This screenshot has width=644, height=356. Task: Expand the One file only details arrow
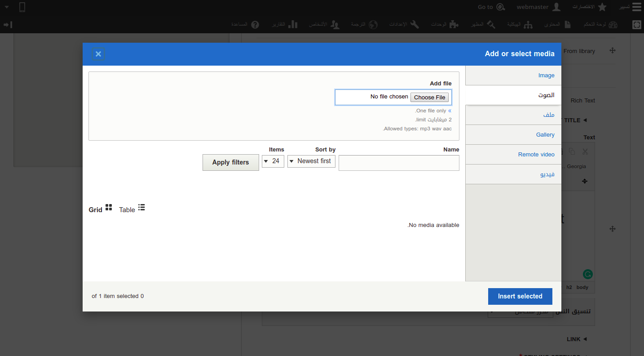click(450, 111)
